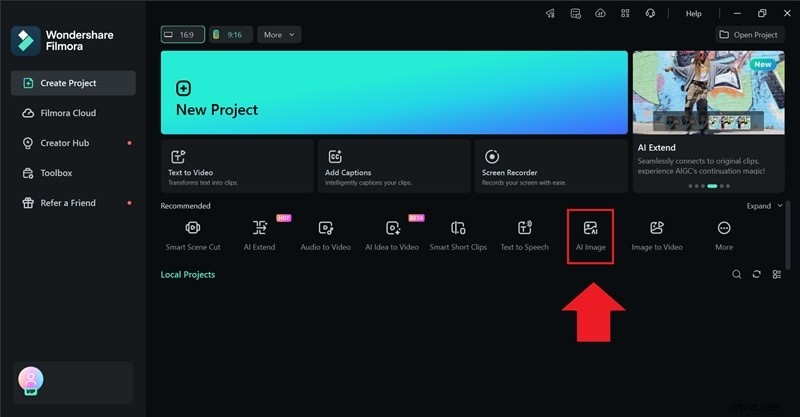Open the Text to Speech feature
The image size is (800, 417).
pos(524,234)
